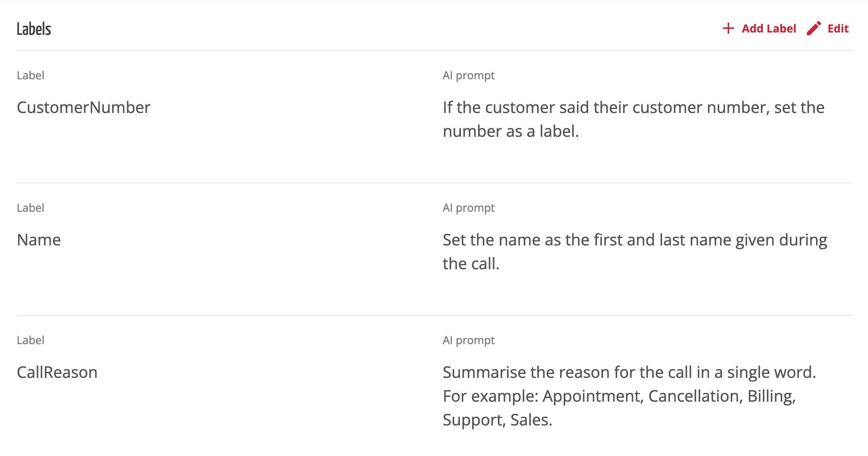This screenshot has width=868, height=456.
Task: Click the plus icon beside Add Label
Action: pos(728,29)
